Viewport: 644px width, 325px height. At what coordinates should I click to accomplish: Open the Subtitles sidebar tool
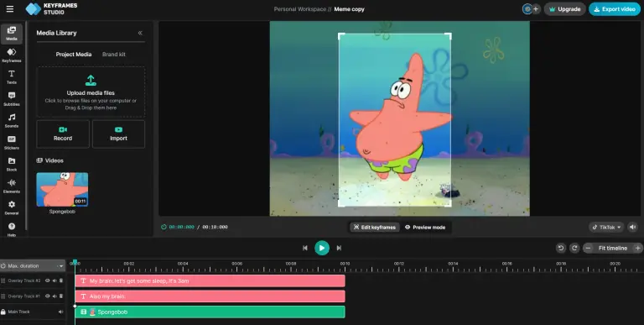pyautogui.click(x=12, y=99)
